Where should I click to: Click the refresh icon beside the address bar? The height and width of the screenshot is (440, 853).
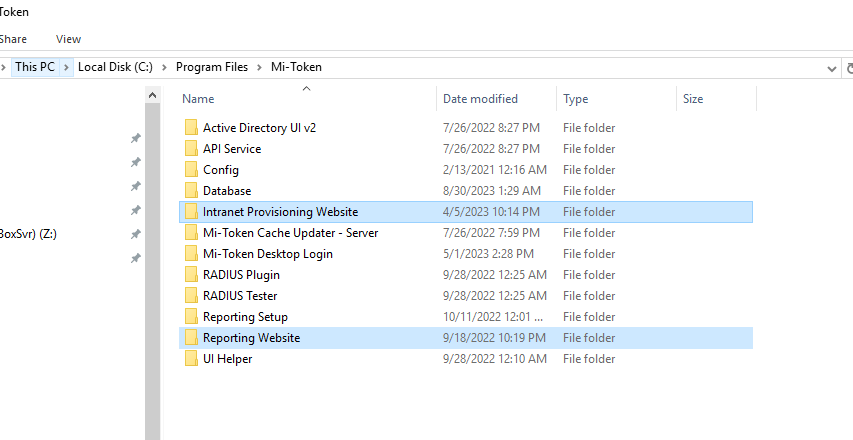click(849, 68)
